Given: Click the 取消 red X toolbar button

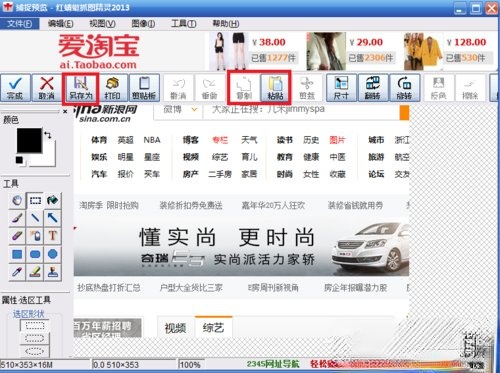Looking at the screenshot, I should pos(46,88).
